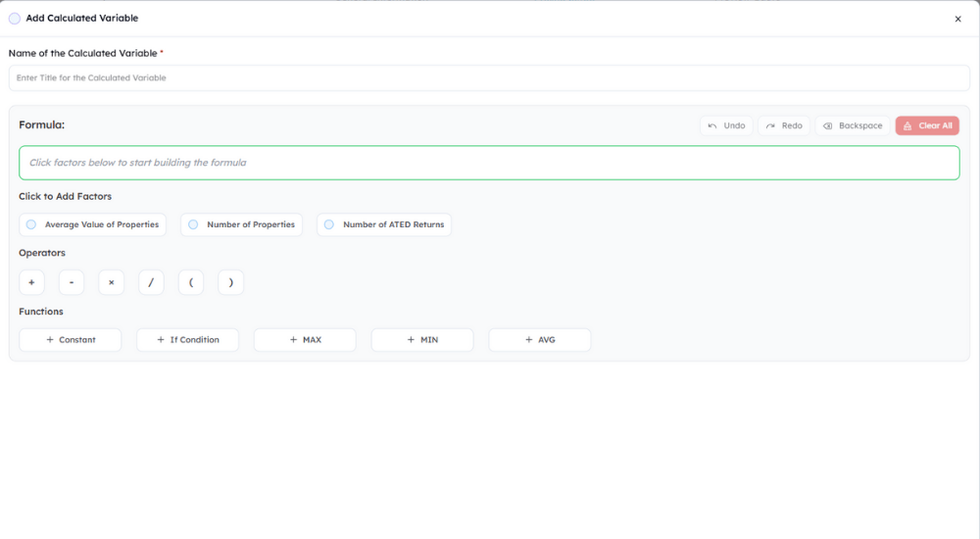Click circle icon beside Add Calculated Variable title
Image resolution: width=980 pixels, height=539 pixels.
pos(15,19)
